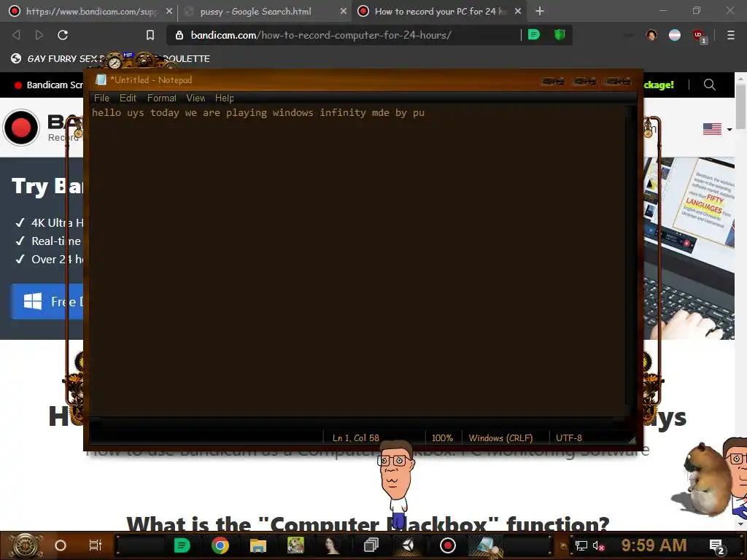Click the Bandicam record icon on taskbar

(447, 545)
